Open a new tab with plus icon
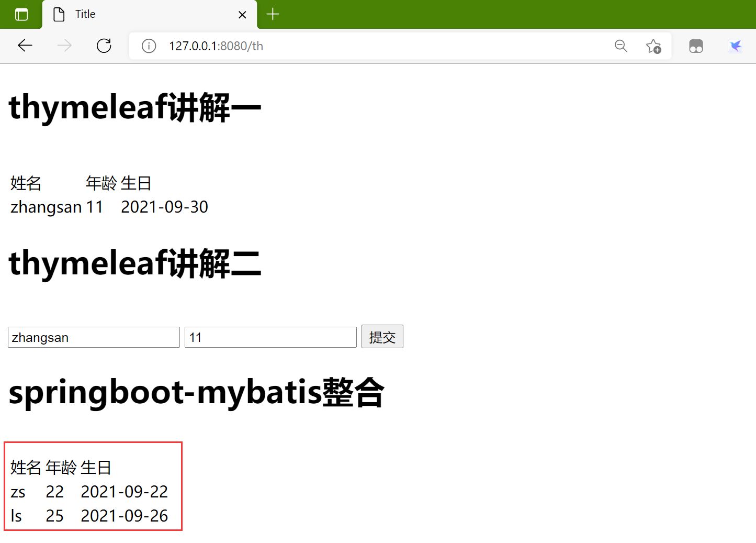 click(x=273, y=14)
